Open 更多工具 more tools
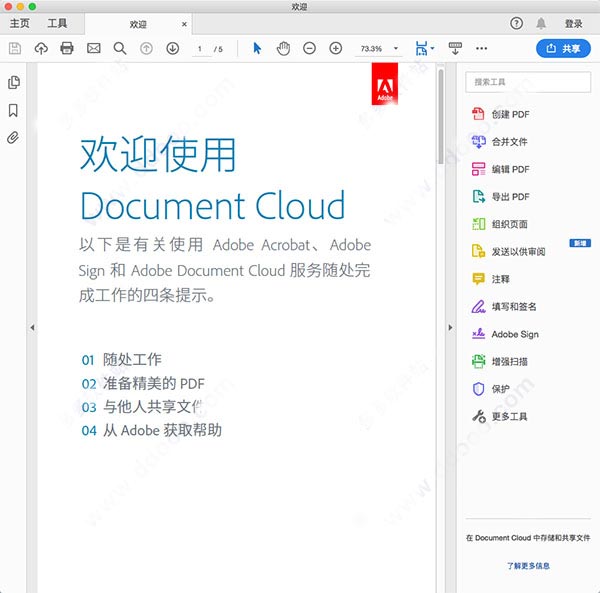The width and height of the screenshot is (600, 593). pyautogui.click(x=499, y=416)
